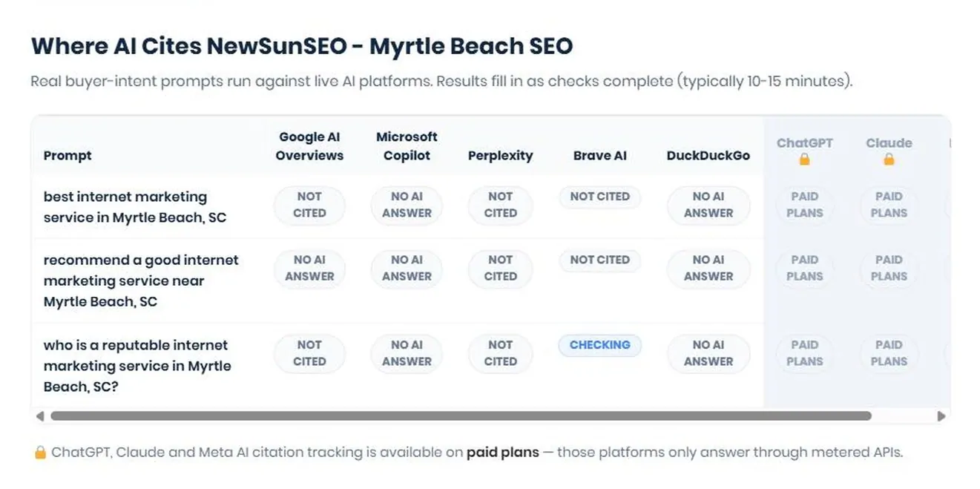
Task: Open the 'paid plans' link in footnote
Action: pos(502,452)
